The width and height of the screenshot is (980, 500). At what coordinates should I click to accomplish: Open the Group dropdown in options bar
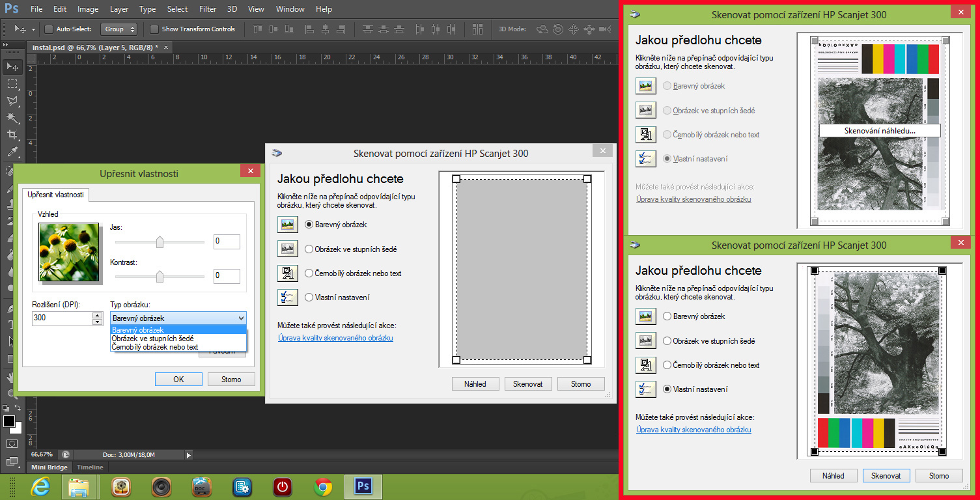[x=119, y=29]
